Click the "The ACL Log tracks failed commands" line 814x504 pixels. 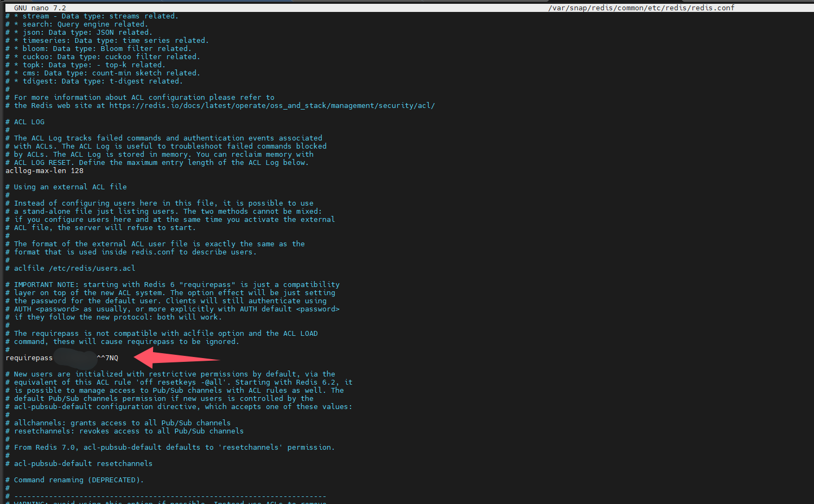point(164,138)
